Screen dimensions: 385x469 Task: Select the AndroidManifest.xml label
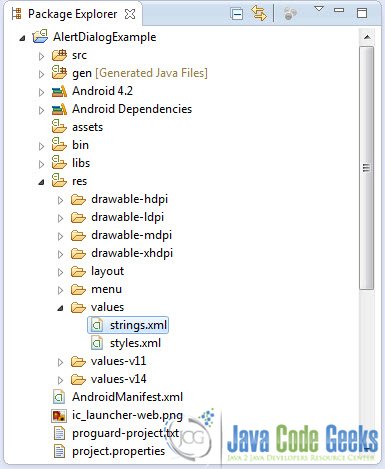click(127, 397)
